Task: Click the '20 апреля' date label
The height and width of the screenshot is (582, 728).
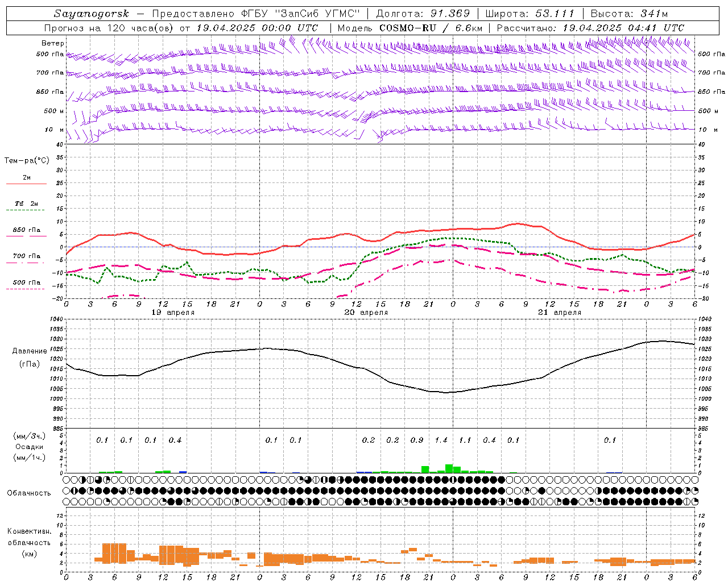Action: coord(366,312)
